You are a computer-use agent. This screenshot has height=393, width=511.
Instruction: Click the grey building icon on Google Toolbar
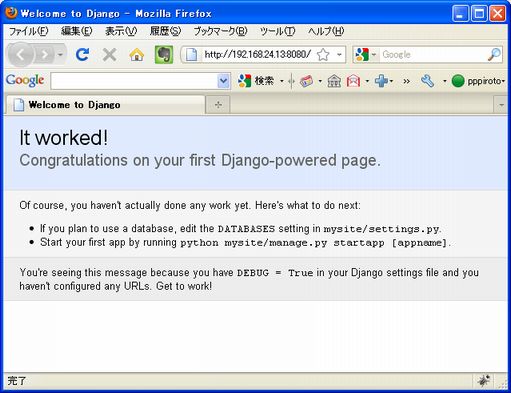tap(334, 81)
